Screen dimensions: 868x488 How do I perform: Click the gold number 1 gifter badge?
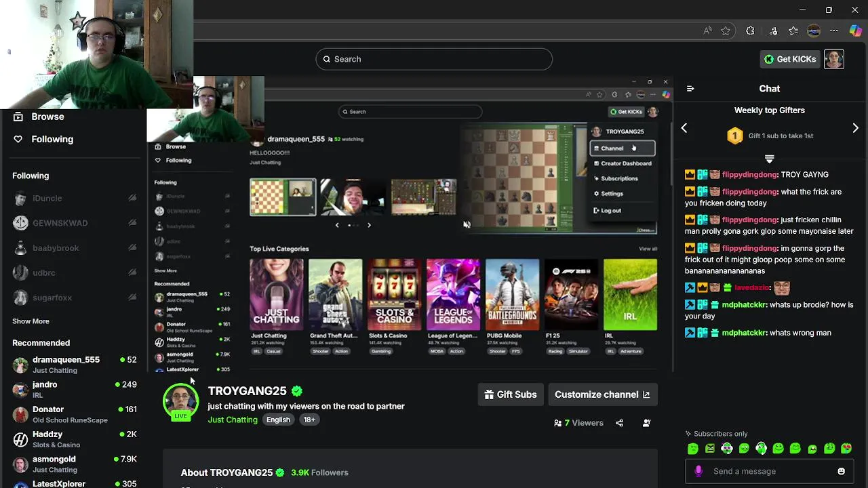tap(734, 136)
